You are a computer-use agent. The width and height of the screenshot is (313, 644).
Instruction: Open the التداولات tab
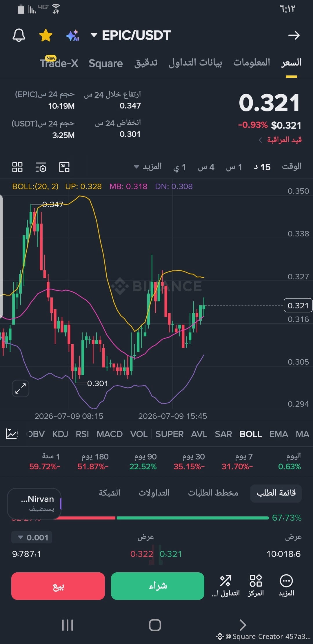[154, 493]
